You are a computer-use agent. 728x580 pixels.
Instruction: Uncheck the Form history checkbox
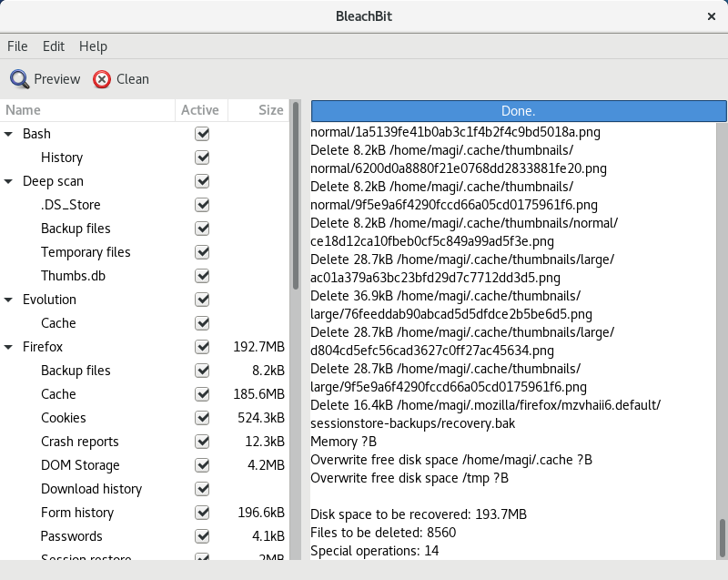[202, 514]
